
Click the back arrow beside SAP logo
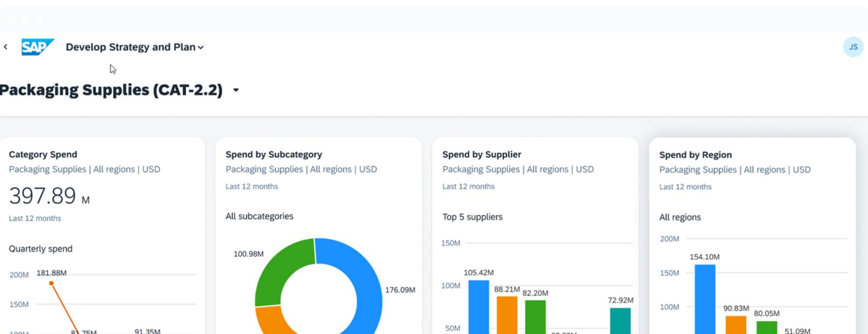click(6, 47)
